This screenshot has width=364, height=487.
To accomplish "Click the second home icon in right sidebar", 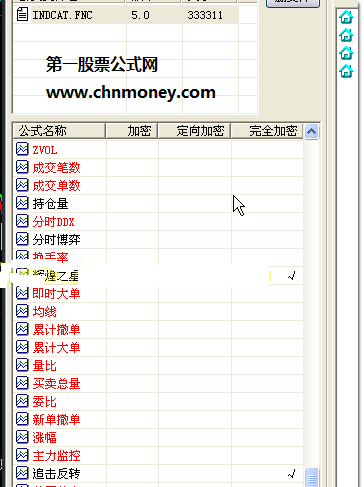I will pyautogui.click(x=346, y=35).
